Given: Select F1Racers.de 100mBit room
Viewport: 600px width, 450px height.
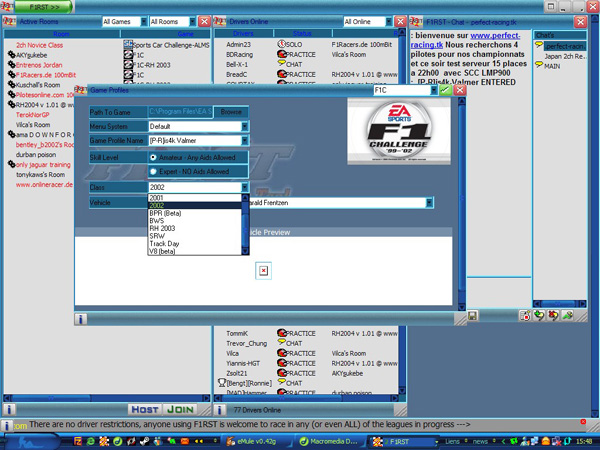Looking at the screenshot, I should coord(46,75).
